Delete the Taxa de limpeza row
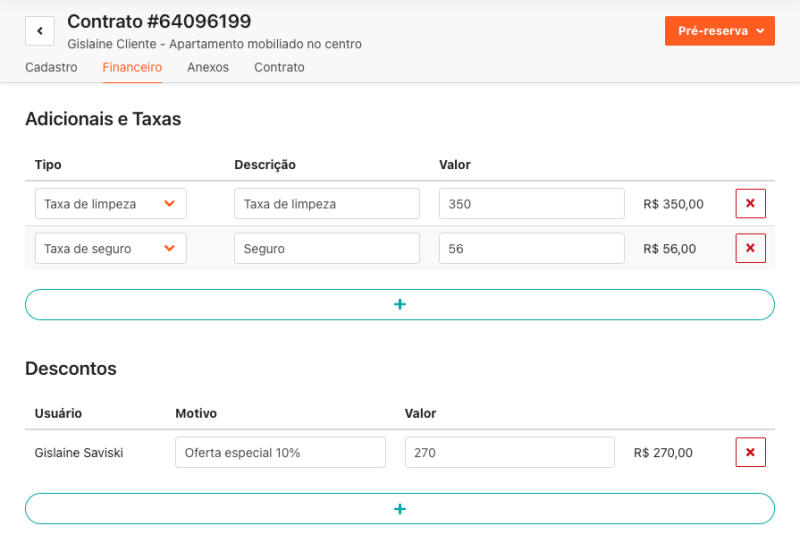This screenshot has width=800, height=543. [750, 204]
